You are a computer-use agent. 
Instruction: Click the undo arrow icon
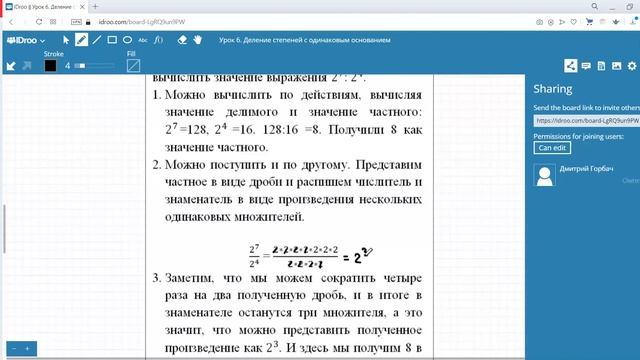[11, 66]
